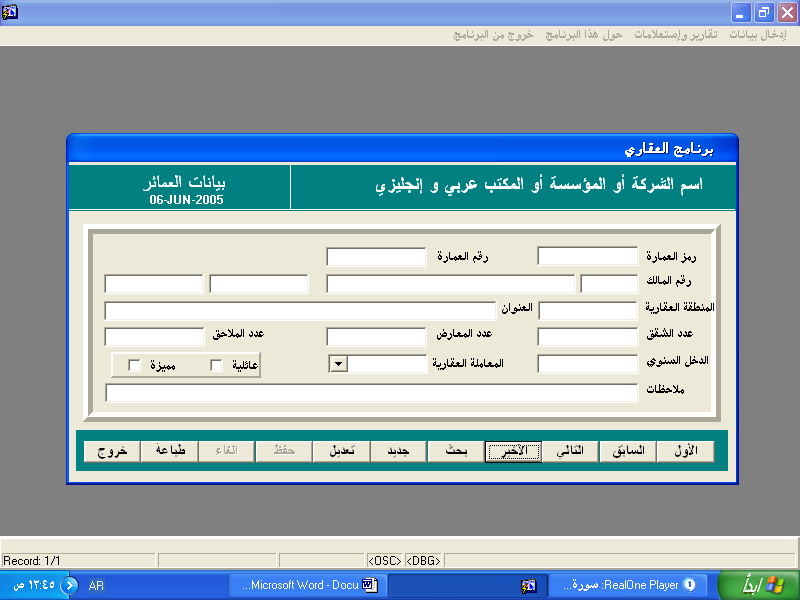This screenshot has height=600, width=800.
Task: Click into the رمز العمارة input field
Action: click(x=587, y=256)
